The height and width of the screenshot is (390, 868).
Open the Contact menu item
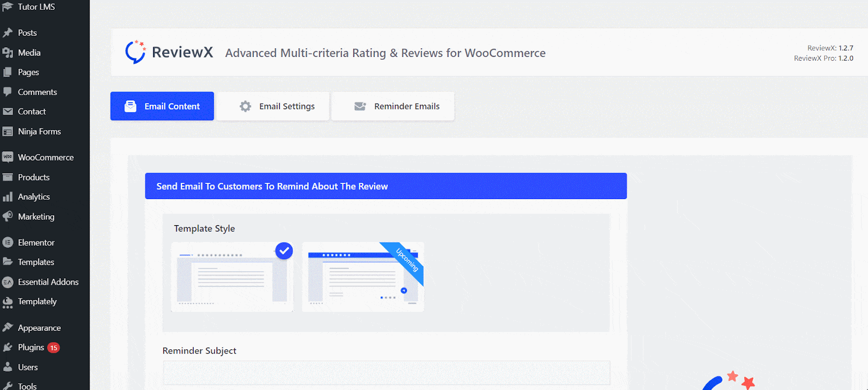[31, 112]
